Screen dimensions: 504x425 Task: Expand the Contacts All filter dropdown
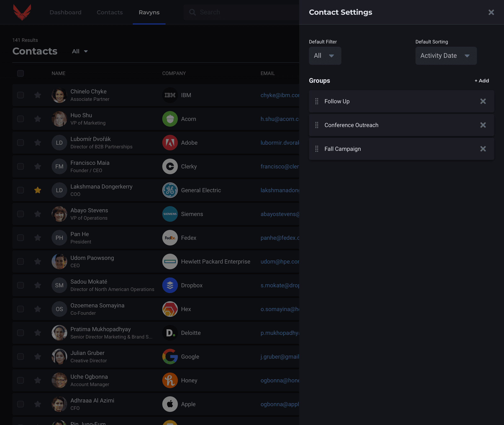pos(80,51)
